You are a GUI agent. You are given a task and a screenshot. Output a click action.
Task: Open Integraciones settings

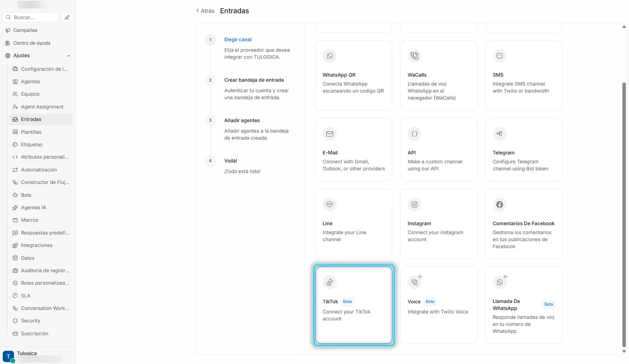click(x=41, y=246)
